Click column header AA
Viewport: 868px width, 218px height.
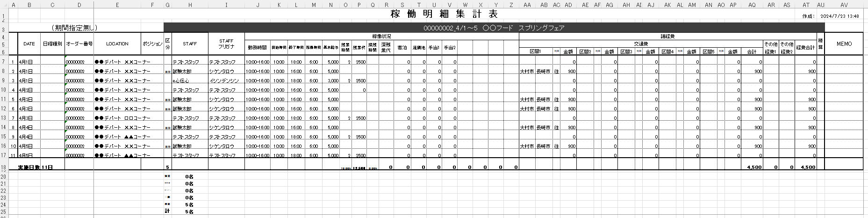527,5
